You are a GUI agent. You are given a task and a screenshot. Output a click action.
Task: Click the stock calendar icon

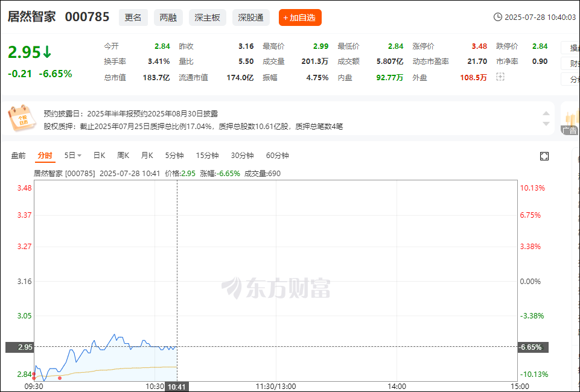click(x=22, y=118)
